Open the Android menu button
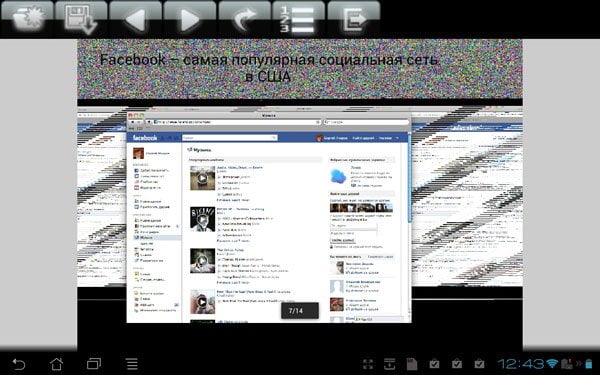 tap(132, 364)
